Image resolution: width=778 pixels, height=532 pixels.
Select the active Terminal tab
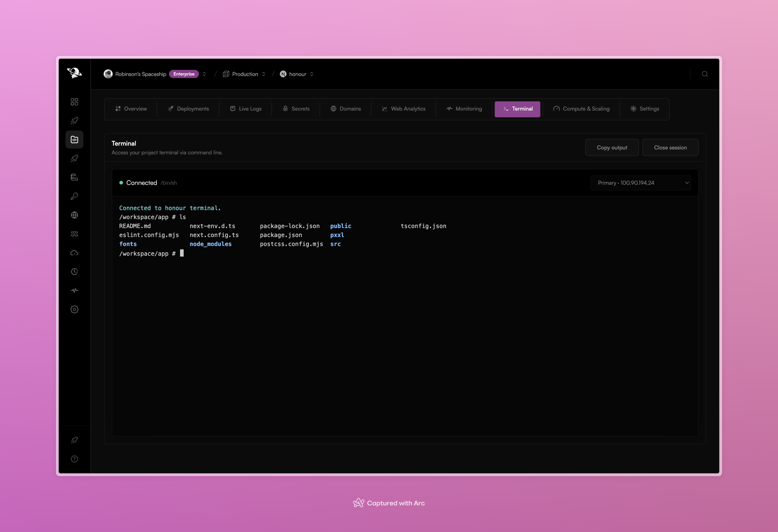tap(517, 109)
